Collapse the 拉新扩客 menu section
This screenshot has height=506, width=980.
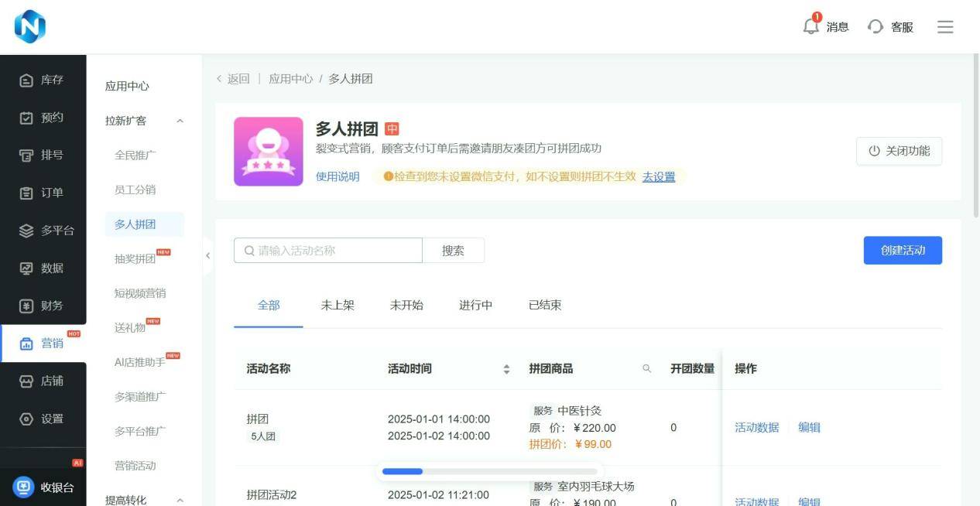(180, 121)
